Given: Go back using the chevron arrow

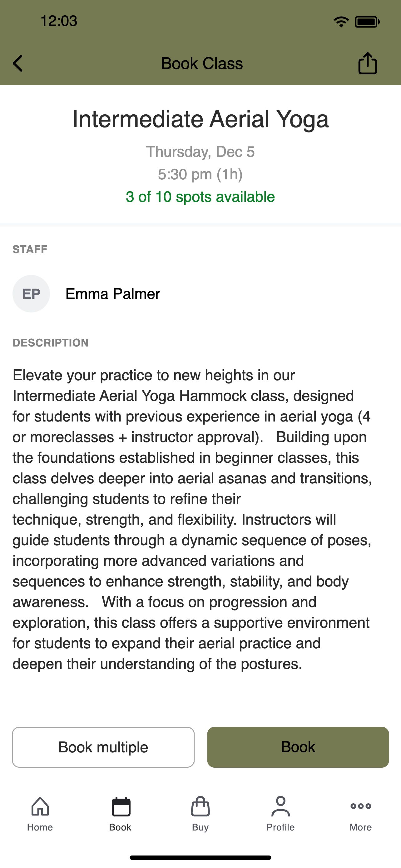Looking at the screenshot, I should coord(17,63).
